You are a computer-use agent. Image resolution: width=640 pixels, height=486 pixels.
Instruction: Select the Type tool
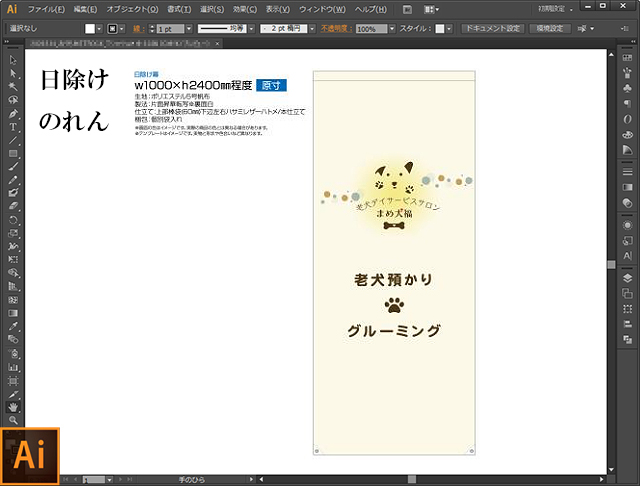(13, 127)
